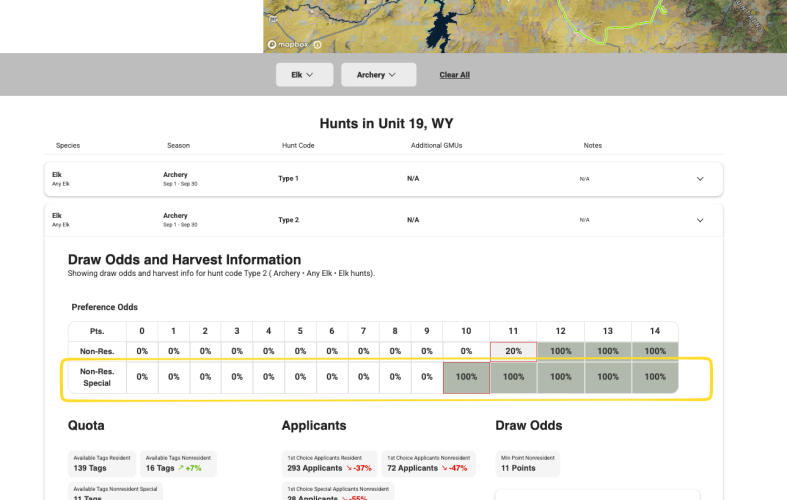787x500 pixels.
Task: Click the 139 Tags resident quota chip
Action: point(101,463)
